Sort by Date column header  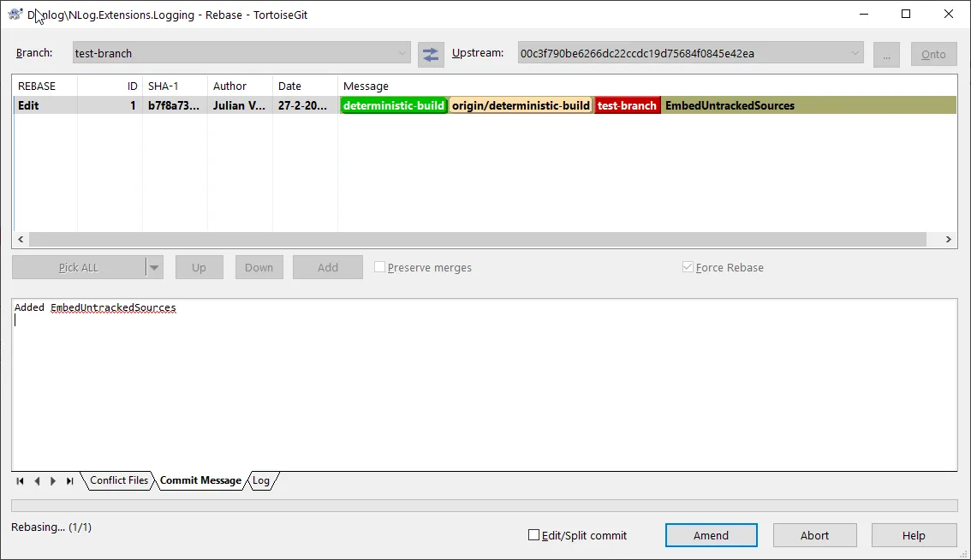pos(305,86)
